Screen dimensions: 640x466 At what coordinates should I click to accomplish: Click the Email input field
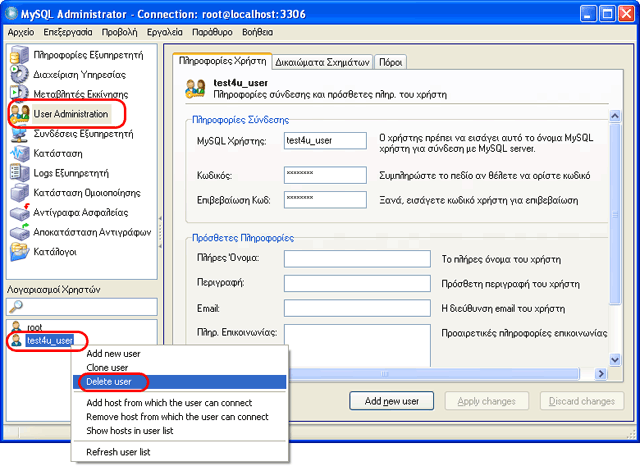tap(357, 308)
